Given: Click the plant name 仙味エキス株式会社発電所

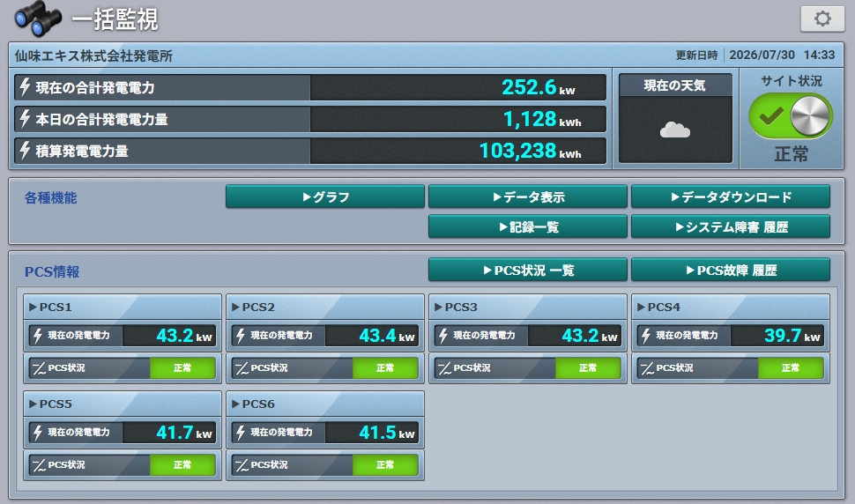Looking at the screenshot, I should pos(93,56).
